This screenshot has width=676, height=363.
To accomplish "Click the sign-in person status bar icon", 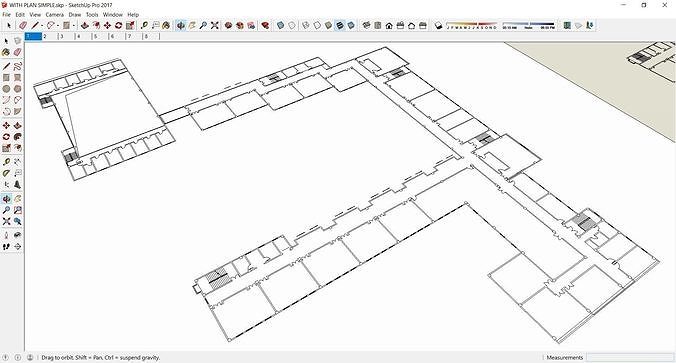I will tap(30, 357).
